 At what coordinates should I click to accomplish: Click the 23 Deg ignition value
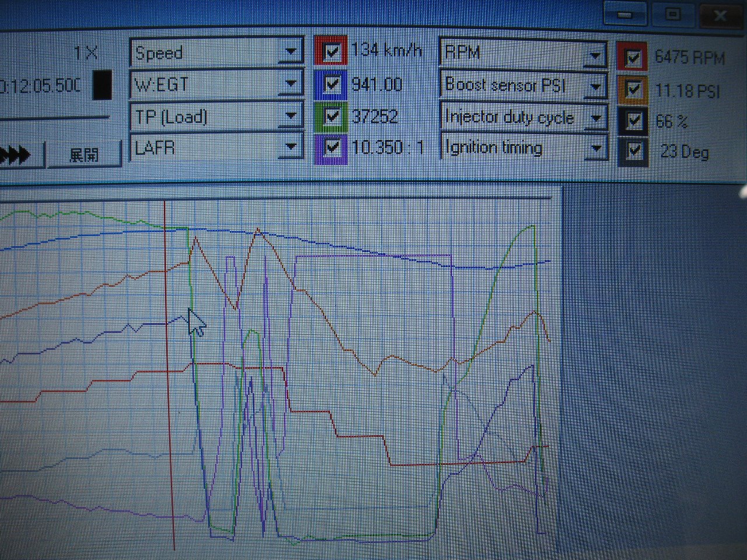685,152
